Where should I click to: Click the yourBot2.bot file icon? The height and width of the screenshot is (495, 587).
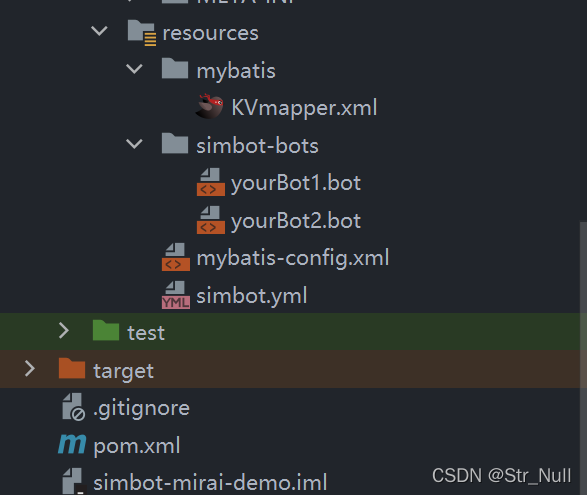[x=211, y=220]
